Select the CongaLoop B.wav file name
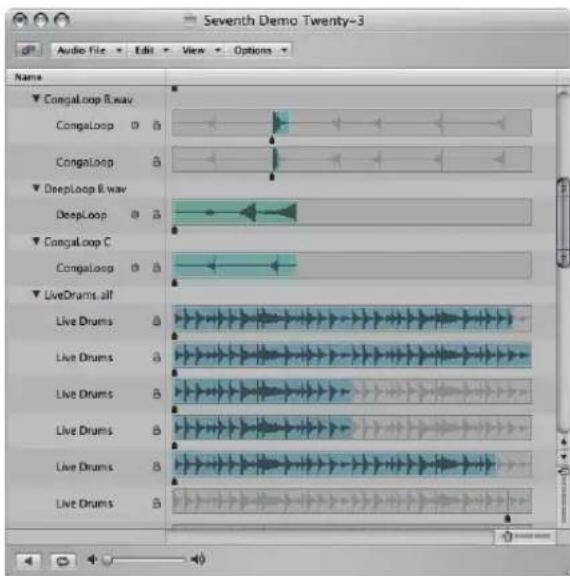This screenshot has width=570, height=576. pos(88,99)
